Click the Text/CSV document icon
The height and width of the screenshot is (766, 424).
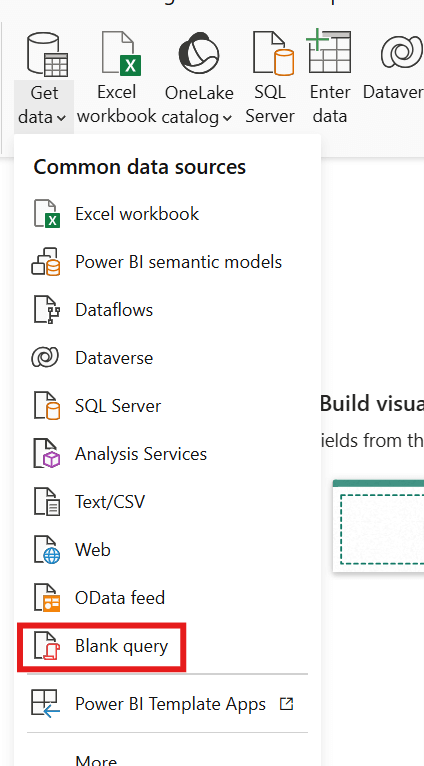(x=47, y=502)
